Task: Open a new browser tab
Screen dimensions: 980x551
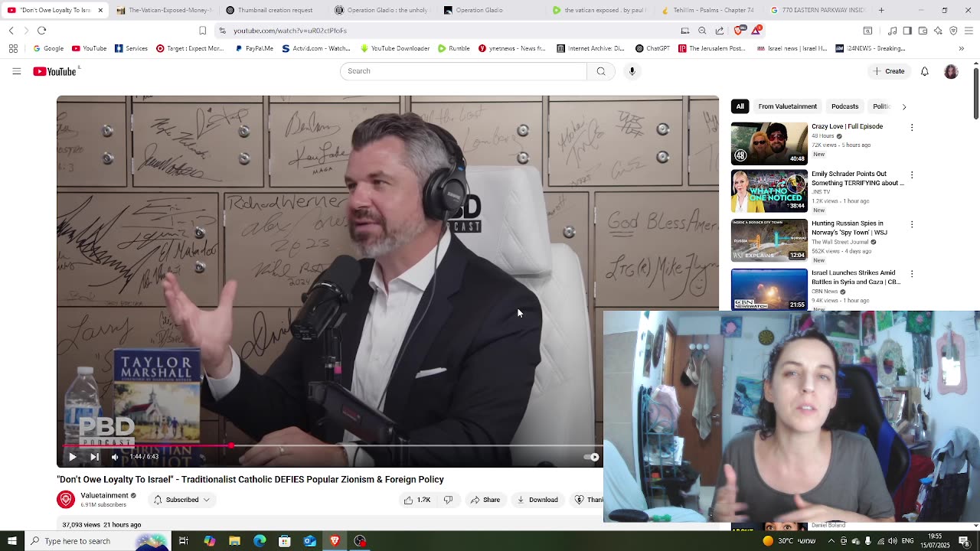Action: (x=881, y=10)
